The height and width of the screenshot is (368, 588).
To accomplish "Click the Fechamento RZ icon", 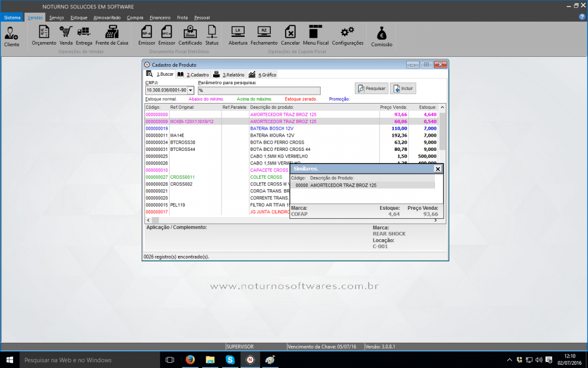I will pyautogui.click(x=264, y=36).
